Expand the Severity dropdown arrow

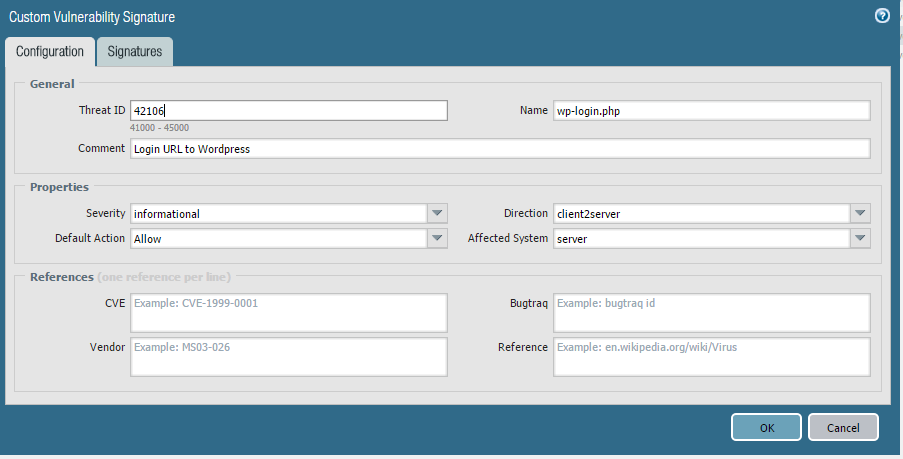point(437,213)
